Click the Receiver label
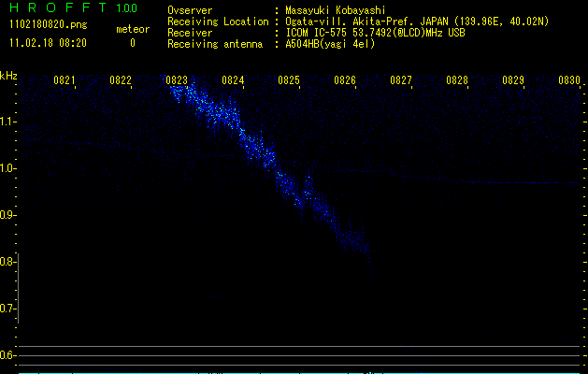This screenshot has width=588, height=374. click(190, 33)
